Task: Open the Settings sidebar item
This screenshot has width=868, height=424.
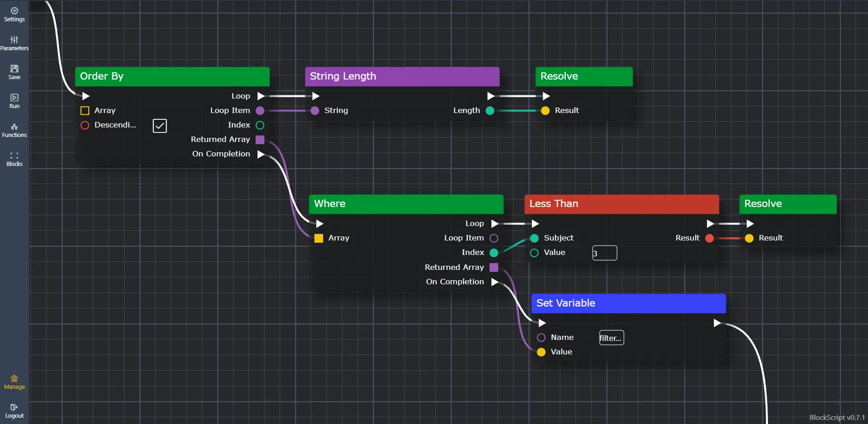Action: point(14,14)
